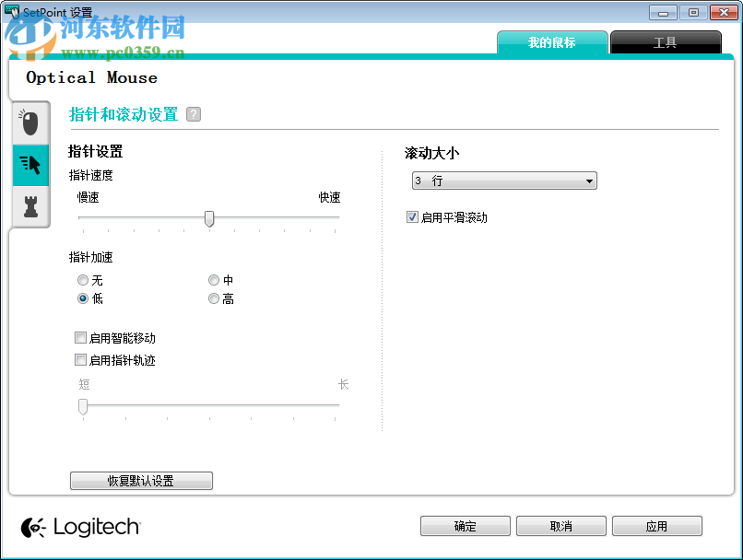Switch to the 工具 tab
The height and width of the screenshot is (560, 743).
666,42
